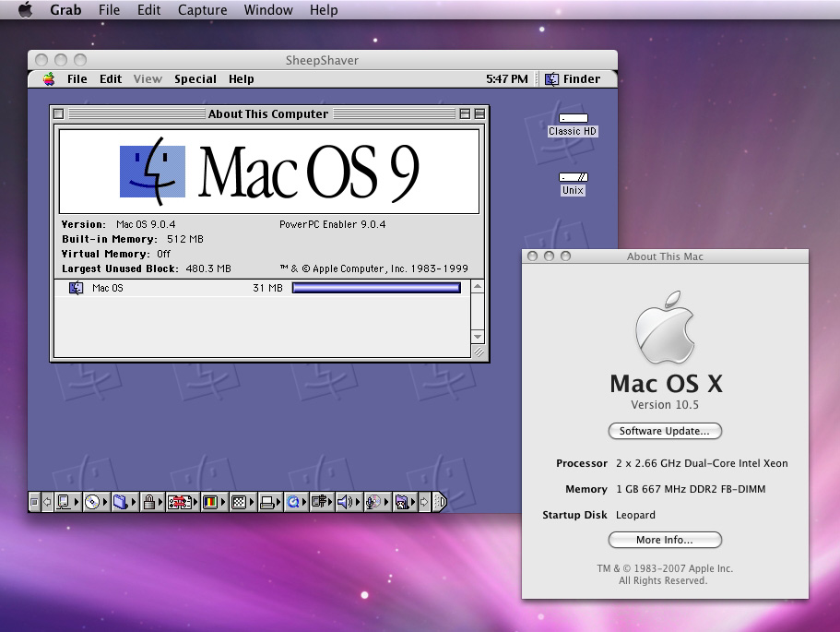Expand the QuickTime control strip module
840x632 pixels.
[x=294, y=502]
